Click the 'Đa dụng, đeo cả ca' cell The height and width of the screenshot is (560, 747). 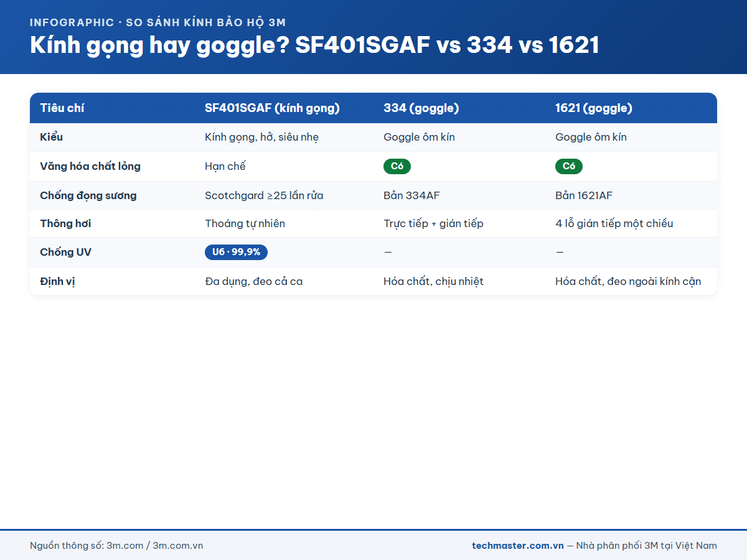point(253,281)
